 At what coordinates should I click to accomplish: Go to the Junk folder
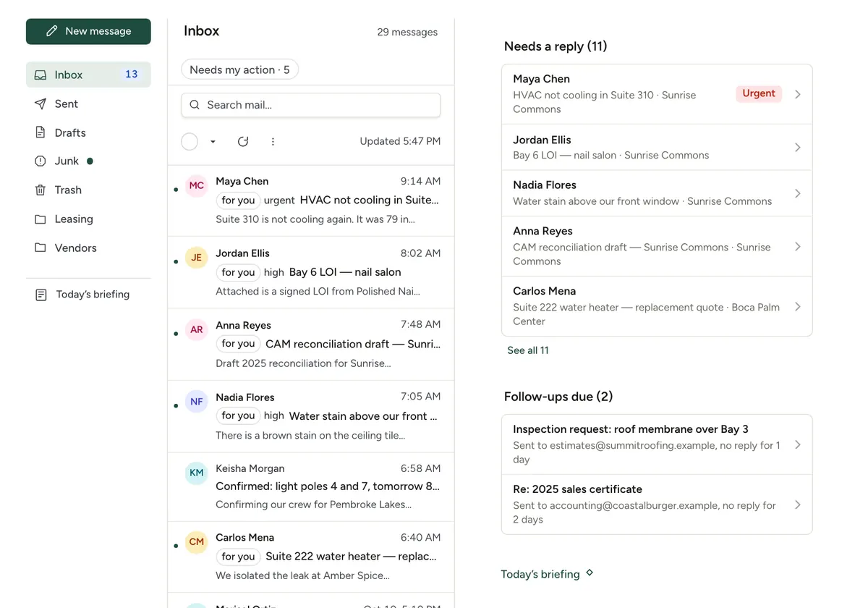pyautogui.click(x=88, y=161)
